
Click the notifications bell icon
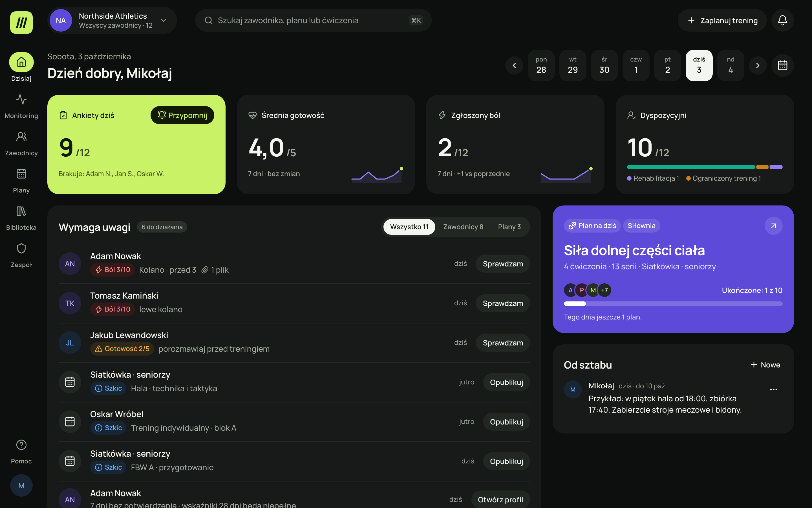coord(782,21)
